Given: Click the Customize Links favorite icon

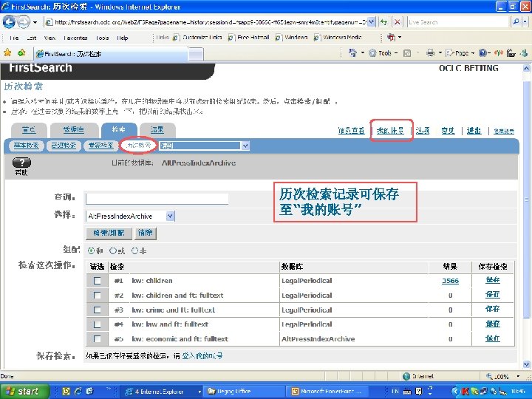Looking at the screenshot, I should [176, 38].
